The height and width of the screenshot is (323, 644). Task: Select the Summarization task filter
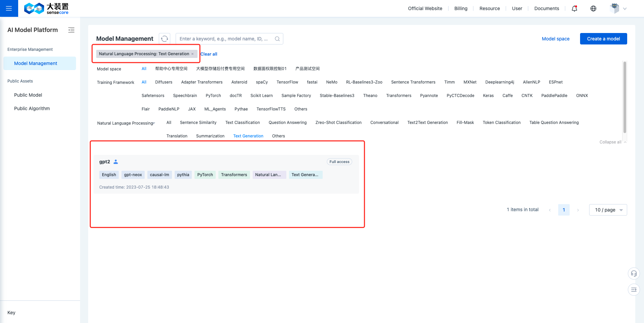point(210,136)
